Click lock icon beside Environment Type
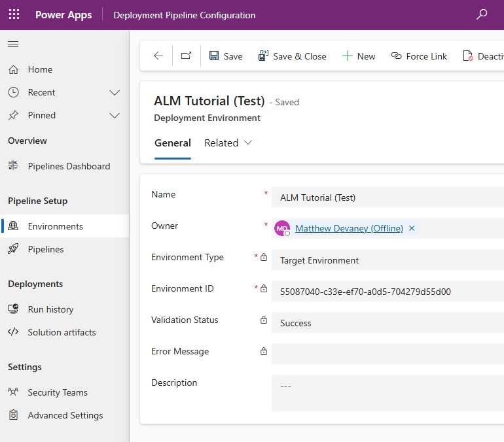The width and height of the screenshot is (504, 442). [x=264, y=257]
